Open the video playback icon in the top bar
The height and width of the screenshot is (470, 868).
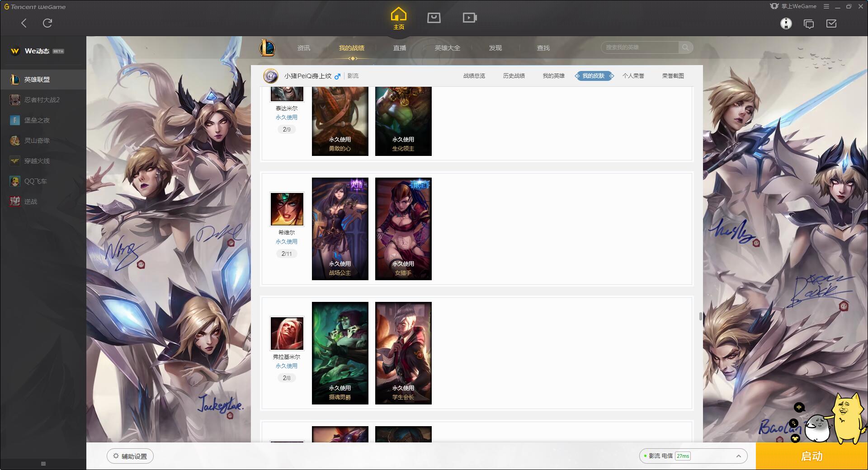tap(470, 18)
